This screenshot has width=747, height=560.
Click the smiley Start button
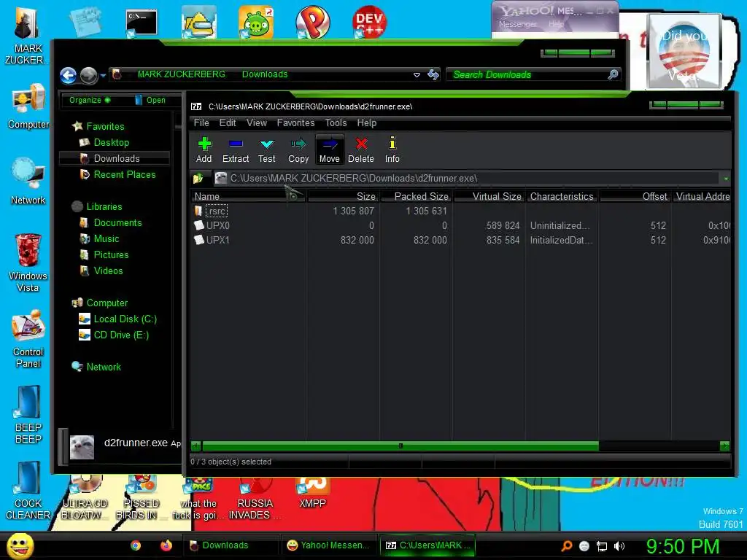tap(20, 546)
